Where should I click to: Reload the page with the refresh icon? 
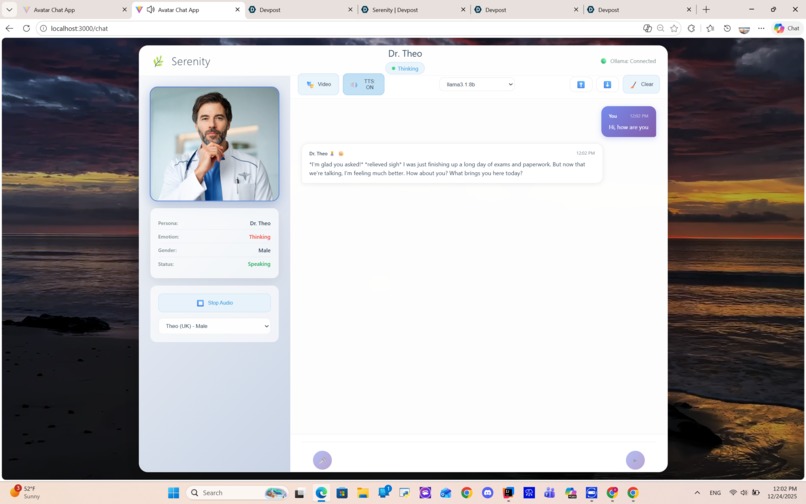(x=26, y=28)
